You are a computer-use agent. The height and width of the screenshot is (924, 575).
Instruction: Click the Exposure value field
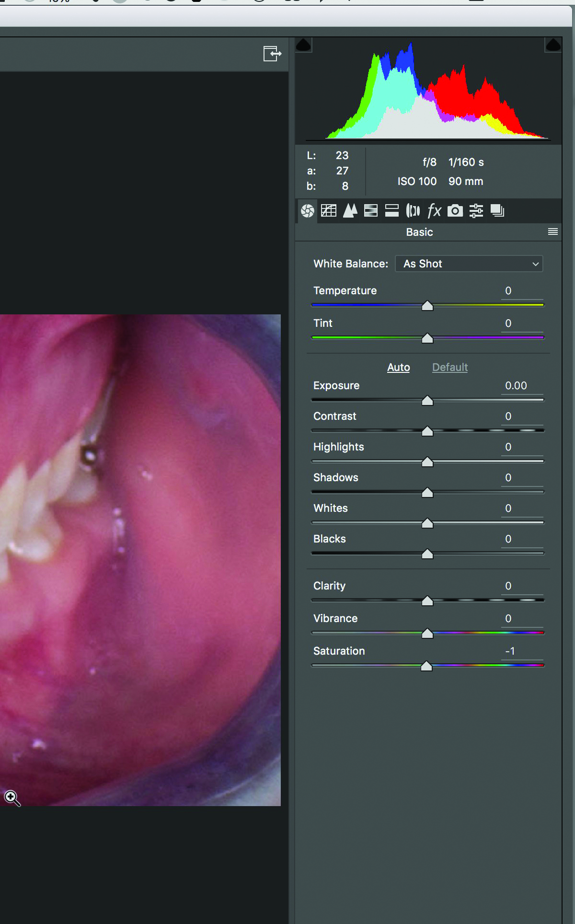click(x=521, y=386)
